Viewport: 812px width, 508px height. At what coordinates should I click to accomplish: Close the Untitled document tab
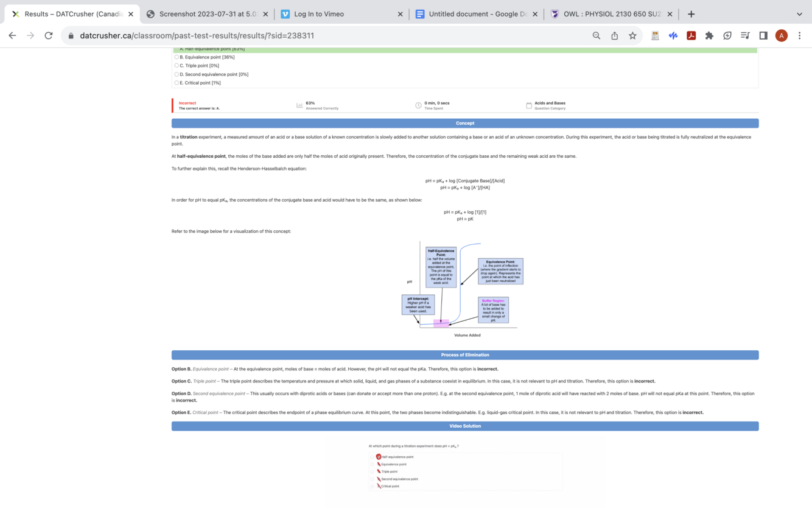point(535,14)
